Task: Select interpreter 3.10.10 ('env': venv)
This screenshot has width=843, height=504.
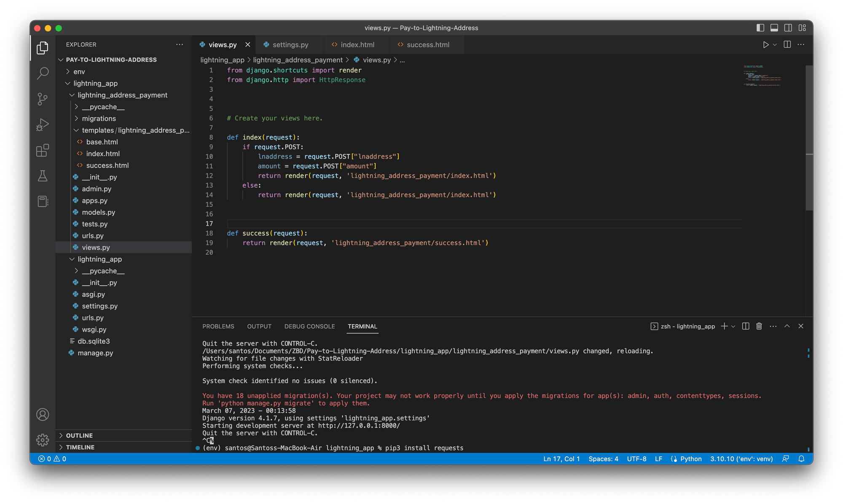Action: tap(741, 459)
